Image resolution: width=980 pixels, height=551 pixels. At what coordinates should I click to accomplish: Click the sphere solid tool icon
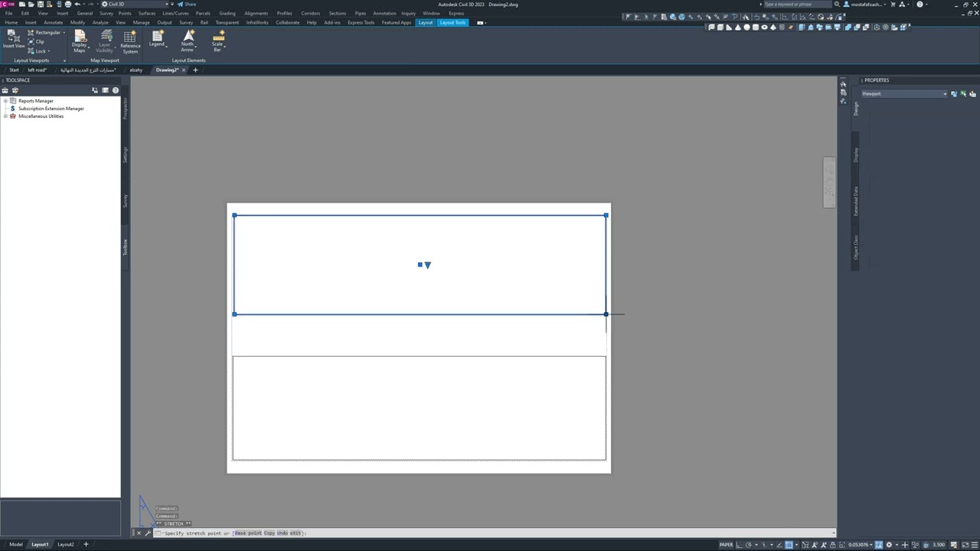click(746, 27)
